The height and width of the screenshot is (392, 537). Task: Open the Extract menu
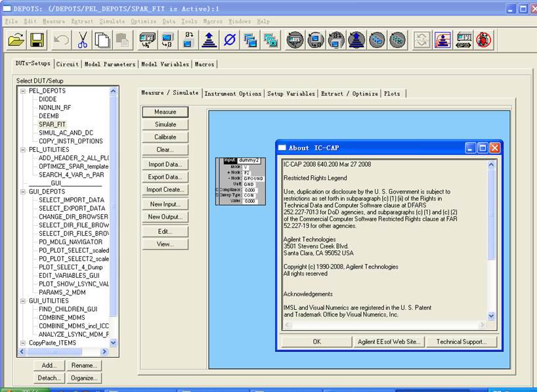pyautogui.click(x=82, y=21)
